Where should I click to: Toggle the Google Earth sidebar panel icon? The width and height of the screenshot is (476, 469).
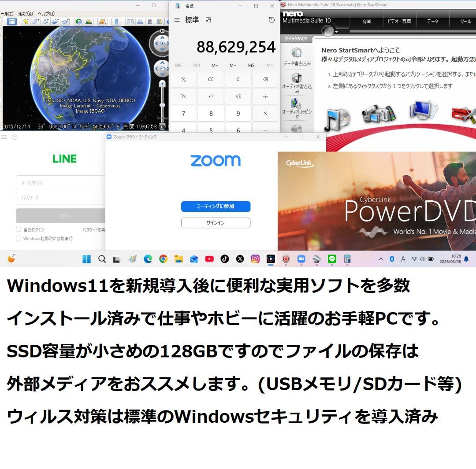tap(12, 22)
